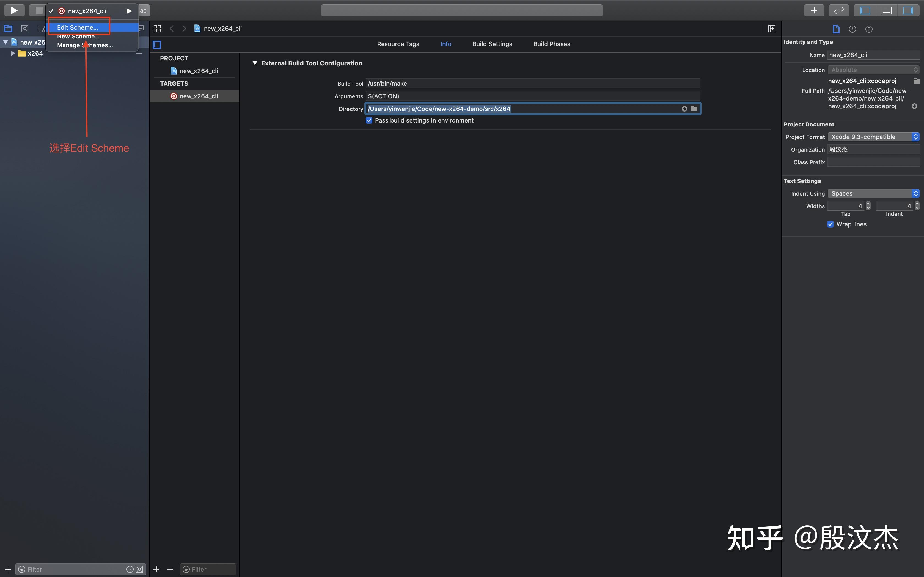The height and width of the screenshot is (577, 924).
Task: Open the Project Format dropdown
Action: 873,137
